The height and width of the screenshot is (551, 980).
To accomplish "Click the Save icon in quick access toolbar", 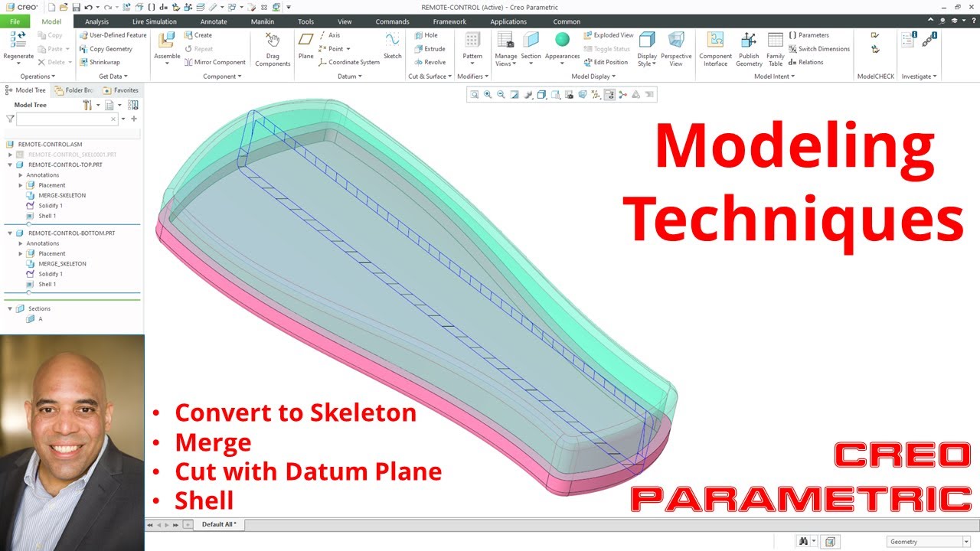I will tap(76, 7).
